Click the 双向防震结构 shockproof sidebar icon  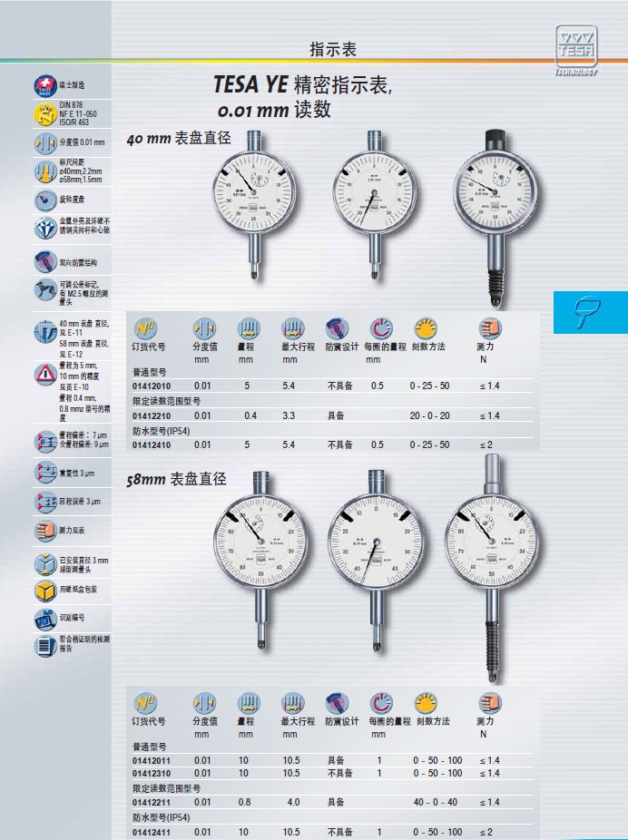[45, 262]
